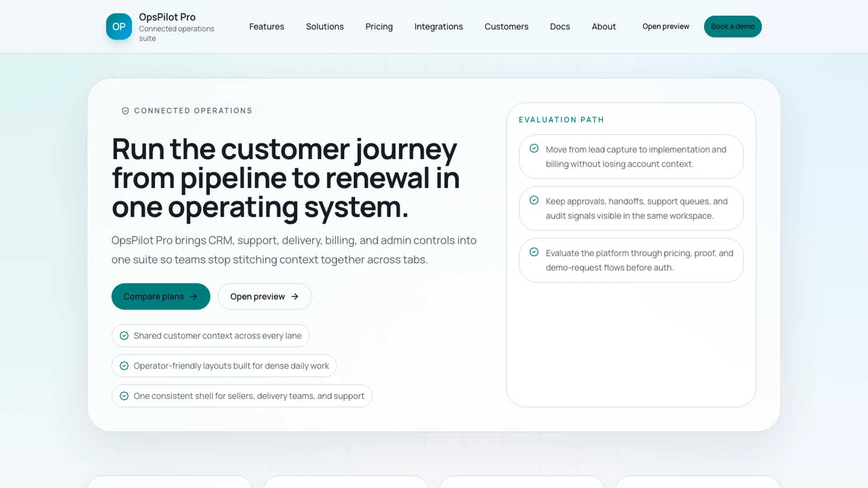Click the 'Keep approvals, handoffs' card
This screenshot has height=488, width=868.
631,209
